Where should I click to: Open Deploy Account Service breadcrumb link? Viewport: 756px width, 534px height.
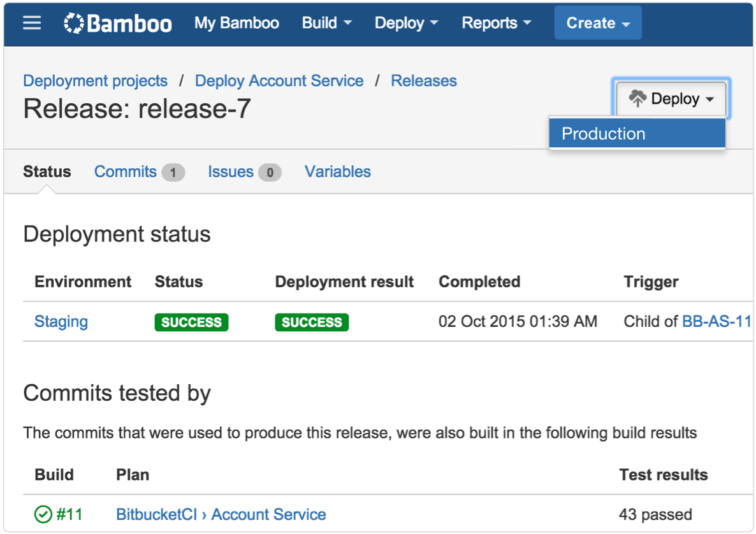[279, 81]
